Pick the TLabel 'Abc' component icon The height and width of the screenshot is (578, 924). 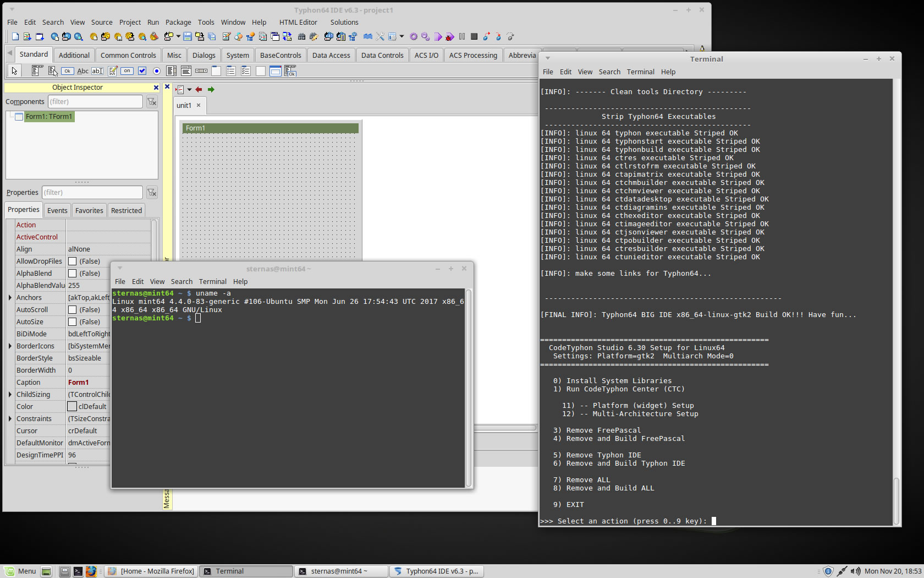[82, 70]
